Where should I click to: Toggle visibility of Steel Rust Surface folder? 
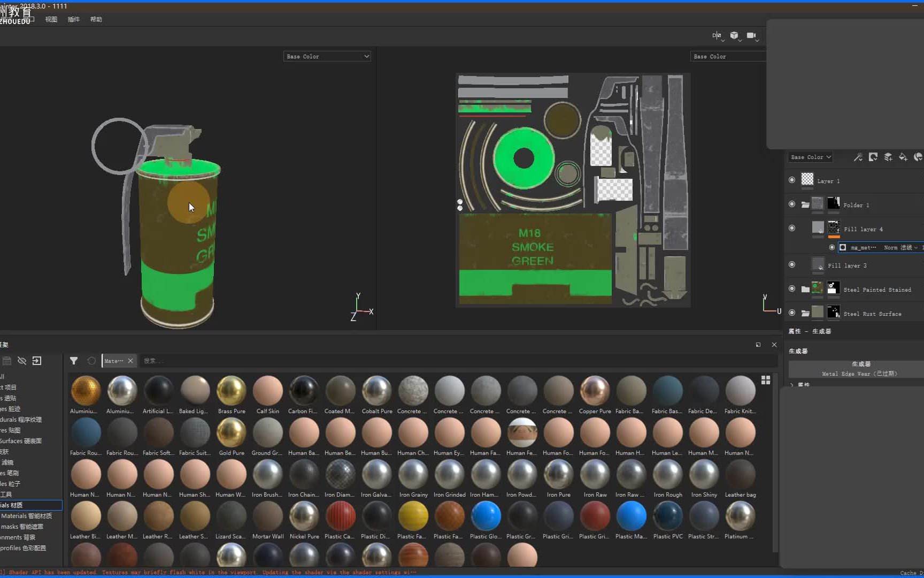click(792, 313)
